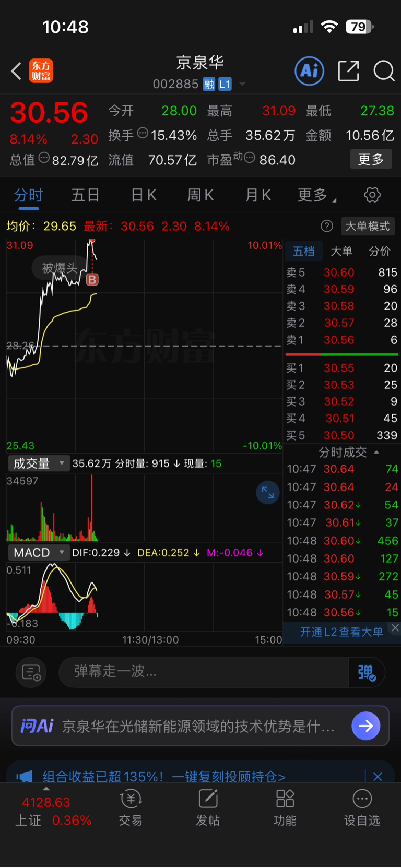Tap 买1 price 30.55 row
401x868 pixels.
341,368
